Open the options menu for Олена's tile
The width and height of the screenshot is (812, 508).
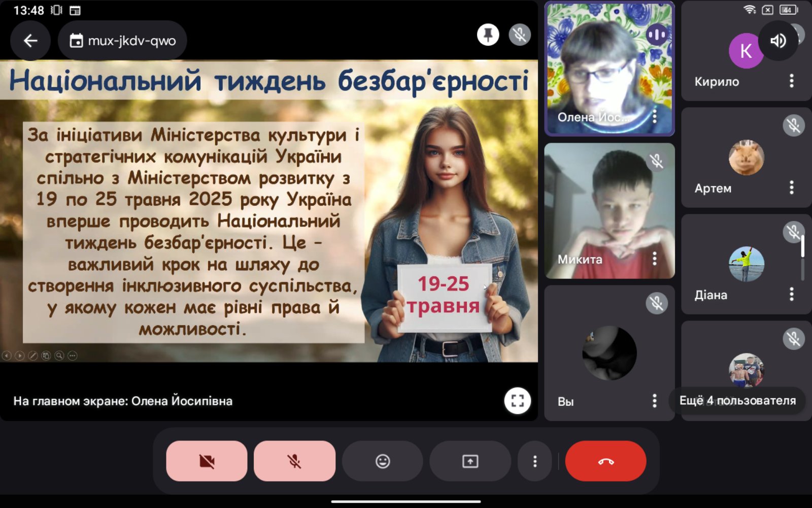point(655,116)
